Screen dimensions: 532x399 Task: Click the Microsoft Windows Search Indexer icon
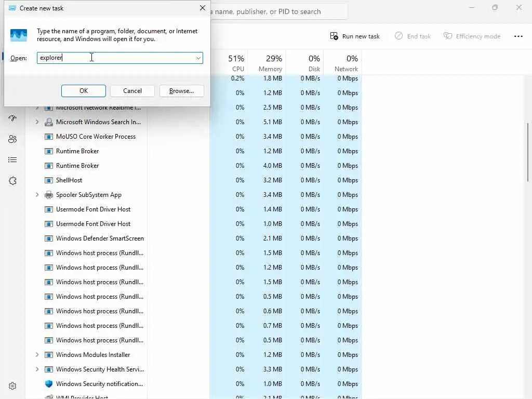pyautogui.click(x=49, y=122)
